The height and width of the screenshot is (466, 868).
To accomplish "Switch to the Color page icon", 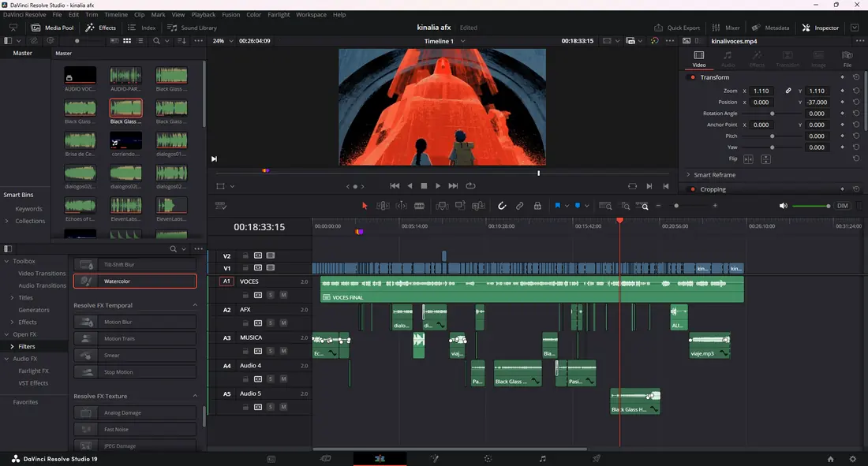I will (488, 459).
